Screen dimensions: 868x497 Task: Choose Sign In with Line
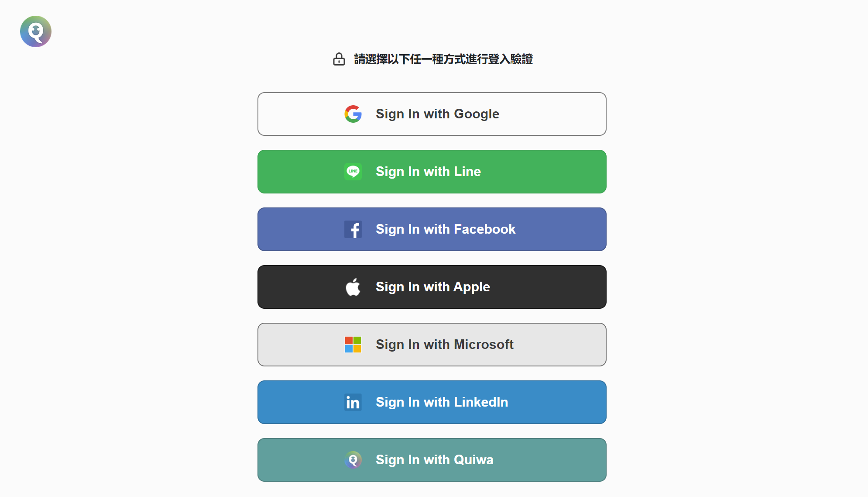432,172
